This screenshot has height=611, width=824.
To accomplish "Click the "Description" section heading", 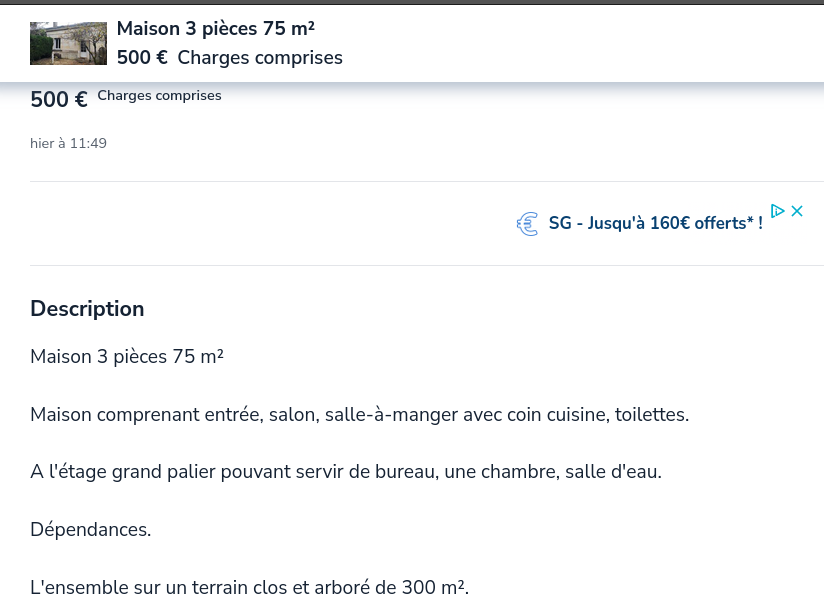I will point(87,309).
